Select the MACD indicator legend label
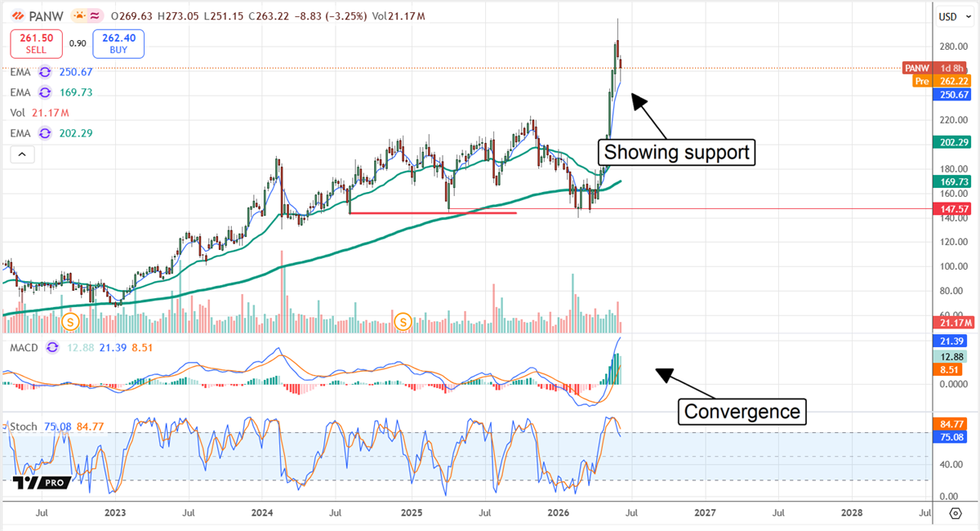Viewport: 980px width, 531px height. tap(25, 348)
